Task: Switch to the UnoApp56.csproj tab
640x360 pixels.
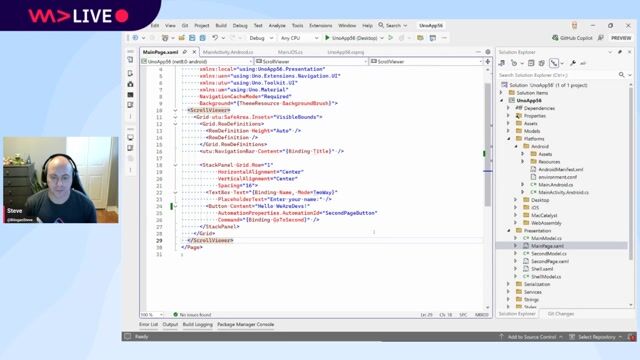Action: [346, 52]
